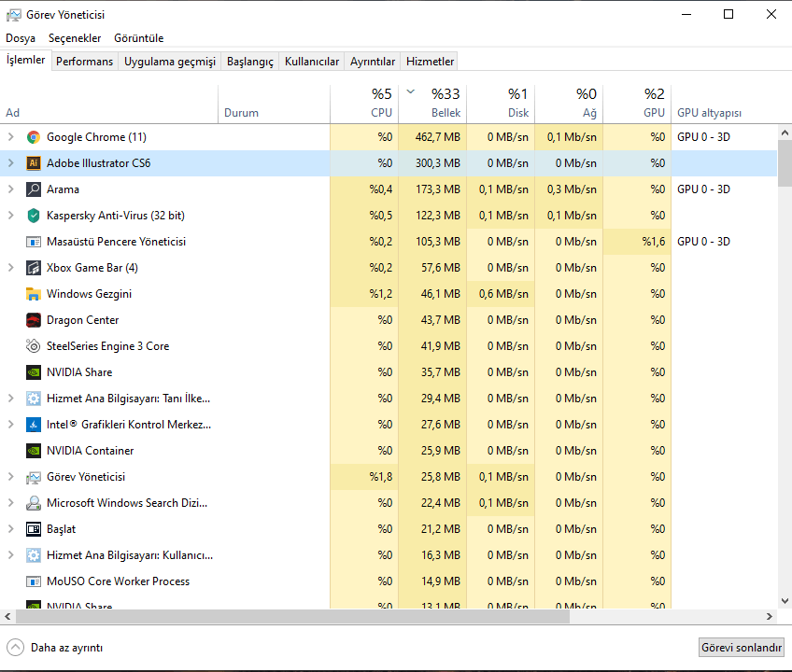Sort processes by the Ad column
This screenshot has width=792, height=672.
(109, 104)
